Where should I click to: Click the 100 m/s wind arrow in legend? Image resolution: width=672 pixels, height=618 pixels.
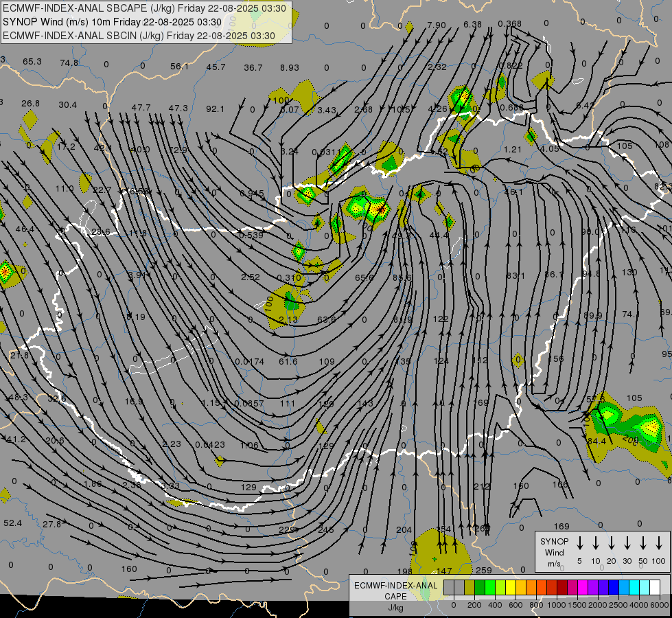659,542
